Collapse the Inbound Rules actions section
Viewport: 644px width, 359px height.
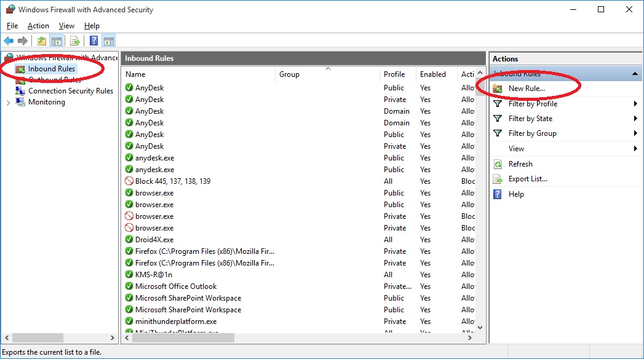point(635,74)
